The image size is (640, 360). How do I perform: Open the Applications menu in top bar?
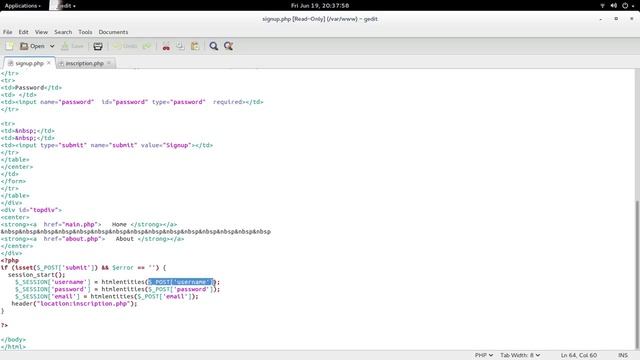22,6
